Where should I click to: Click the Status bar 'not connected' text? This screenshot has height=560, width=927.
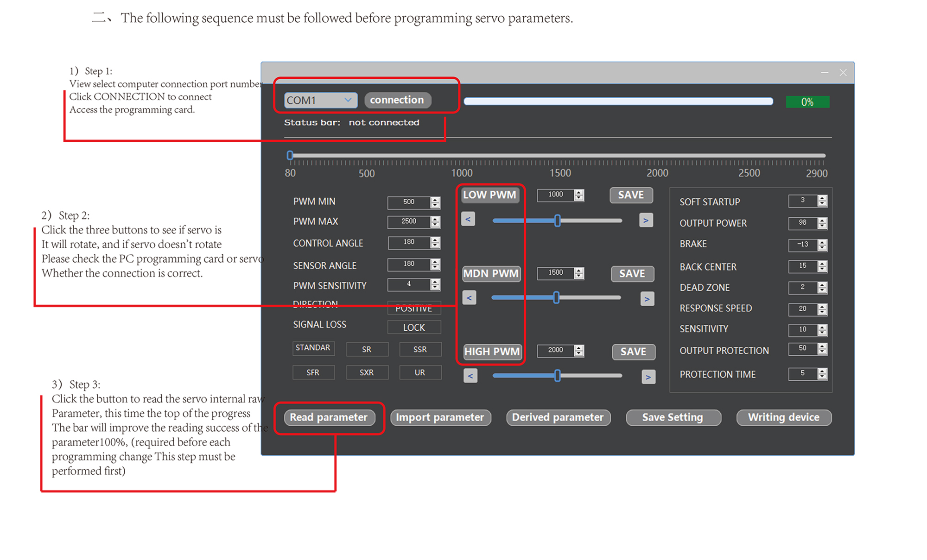tap(384, 123)
